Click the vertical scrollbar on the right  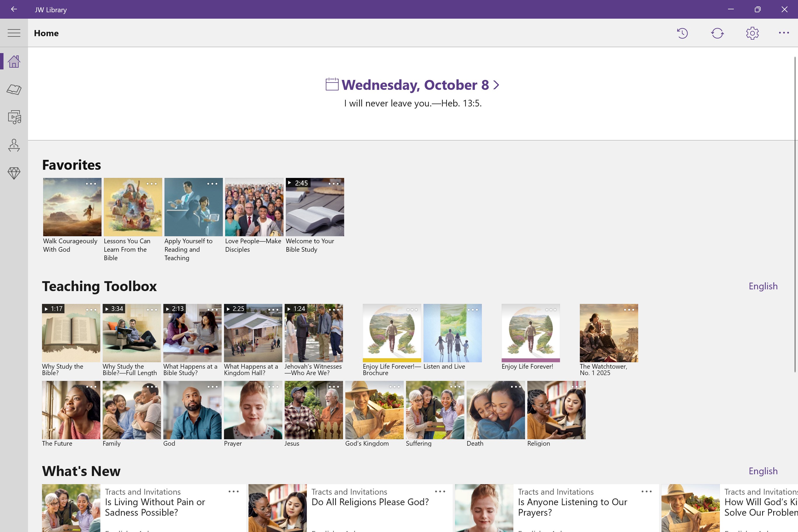pos(795,214)
